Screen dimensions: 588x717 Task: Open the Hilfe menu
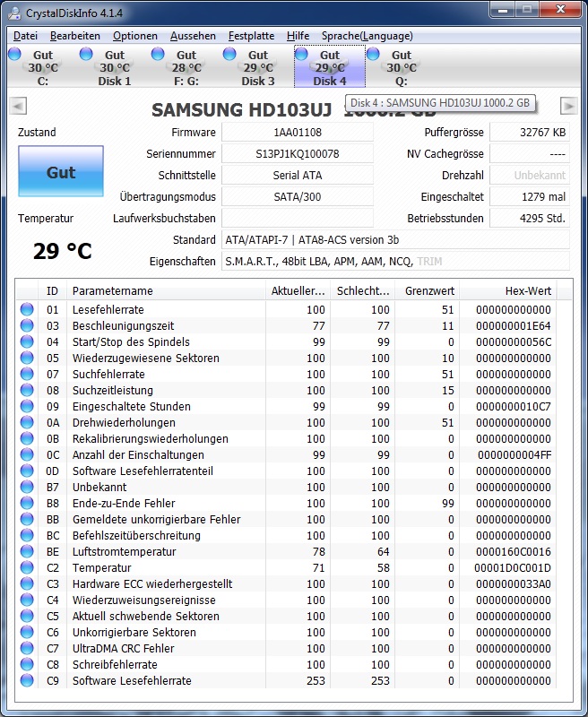pyautogui.click(x=298, y=36)
